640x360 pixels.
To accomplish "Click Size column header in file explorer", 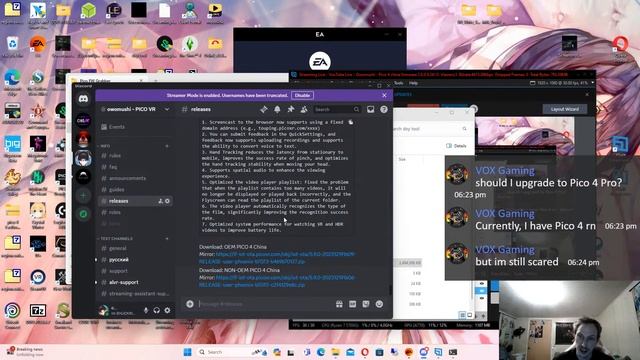I will click(402, 160).
